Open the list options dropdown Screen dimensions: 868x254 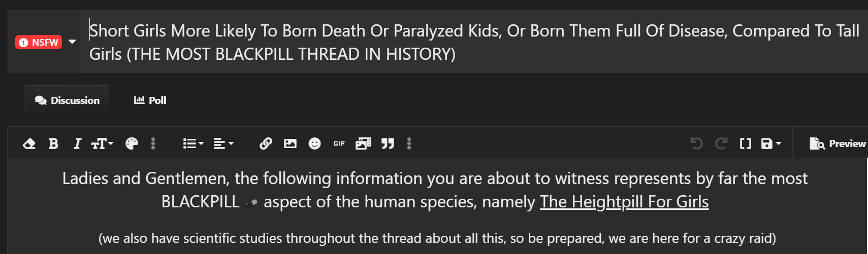pos(193,144)
